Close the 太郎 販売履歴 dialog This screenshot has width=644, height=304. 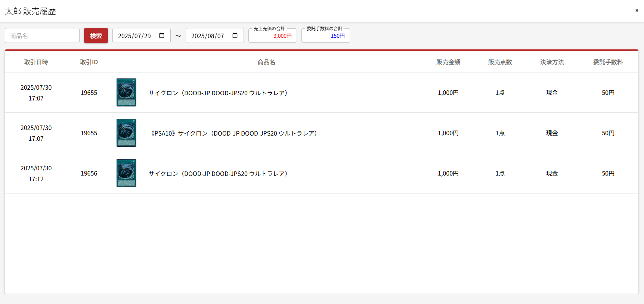pyautogui.click(x=637, y=10)
